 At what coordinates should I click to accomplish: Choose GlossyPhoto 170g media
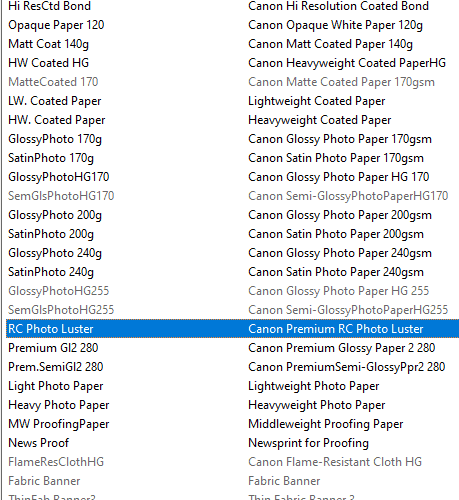click(x=232, y=139)
